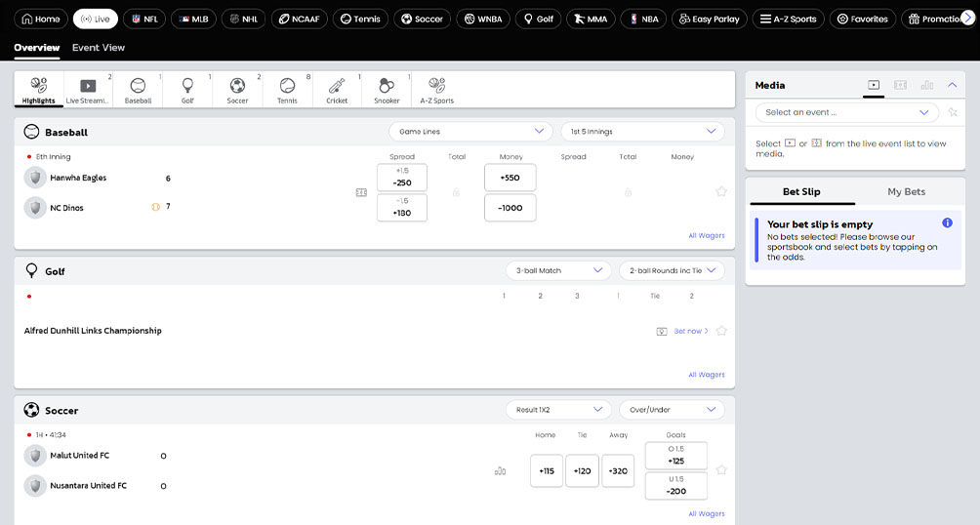Open Easy Parlay
980x525 pixels.
pos(709,19)
